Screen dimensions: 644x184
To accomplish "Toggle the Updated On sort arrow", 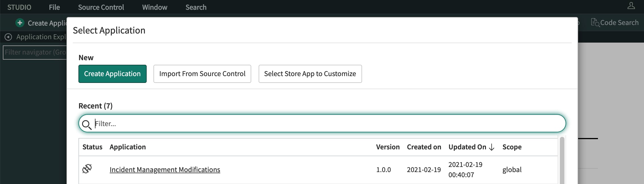I will click(x=492, y=147).
